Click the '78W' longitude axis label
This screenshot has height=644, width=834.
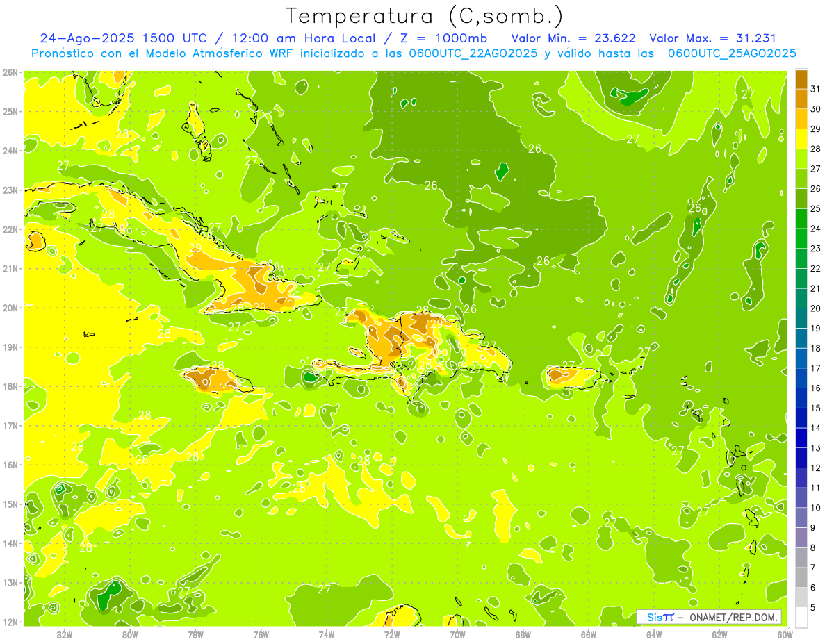(x=195, y=634)
